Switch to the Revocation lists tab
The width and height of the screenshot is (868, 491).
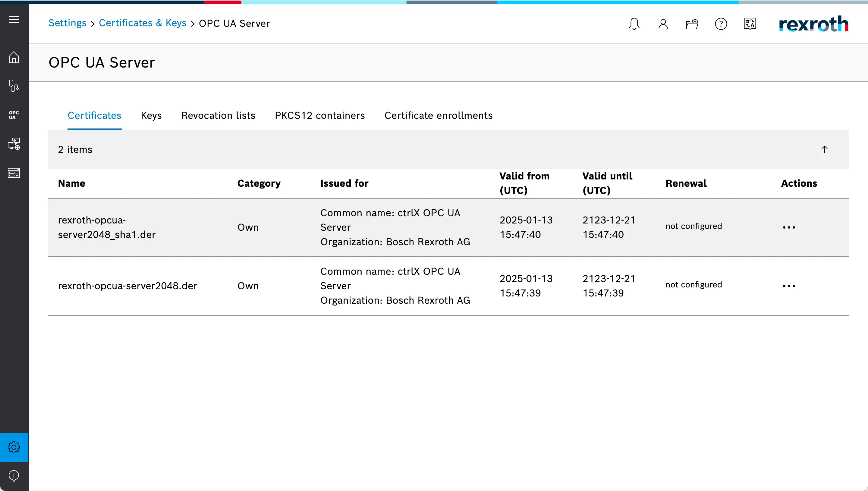pos(218,116)
